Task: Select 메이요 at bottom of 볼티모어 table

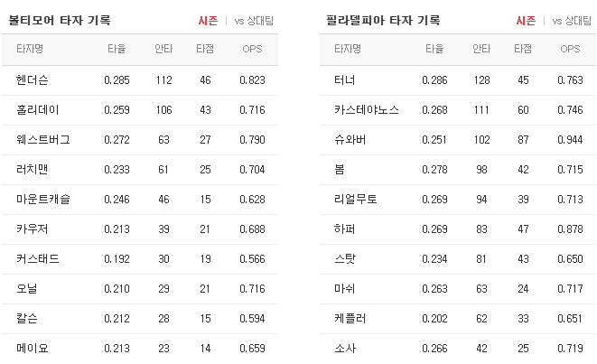Action: coord(32,348)
